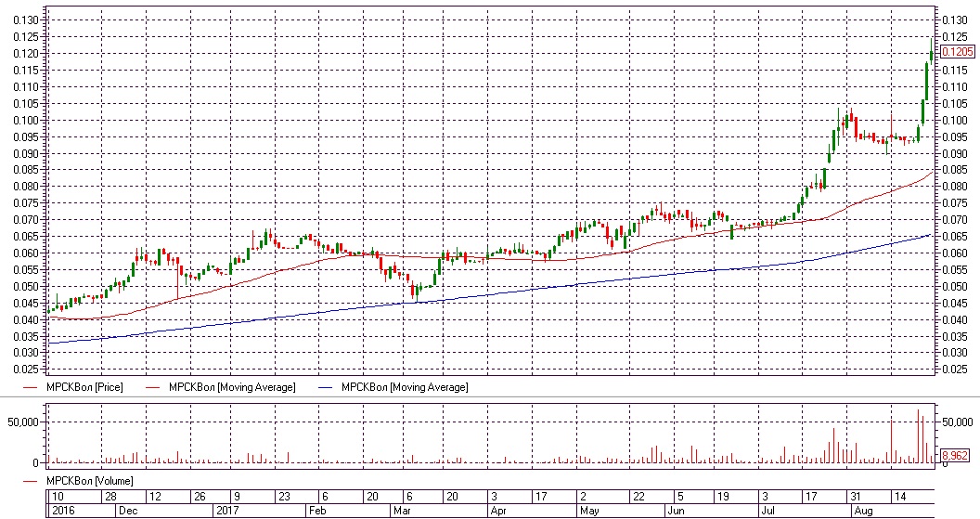Click the current volume box 8,962
Viewport: 980px width, 519px height.
click(x=954, y=455)
